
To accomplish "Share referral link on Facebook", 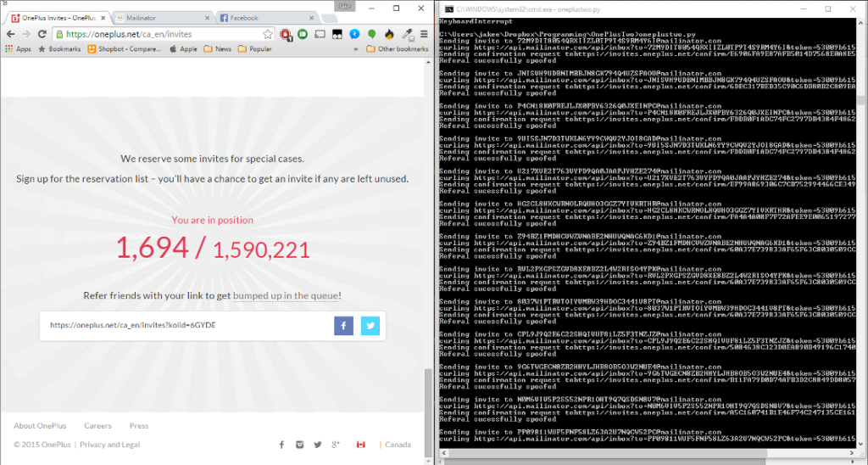I will pos(343,325).
